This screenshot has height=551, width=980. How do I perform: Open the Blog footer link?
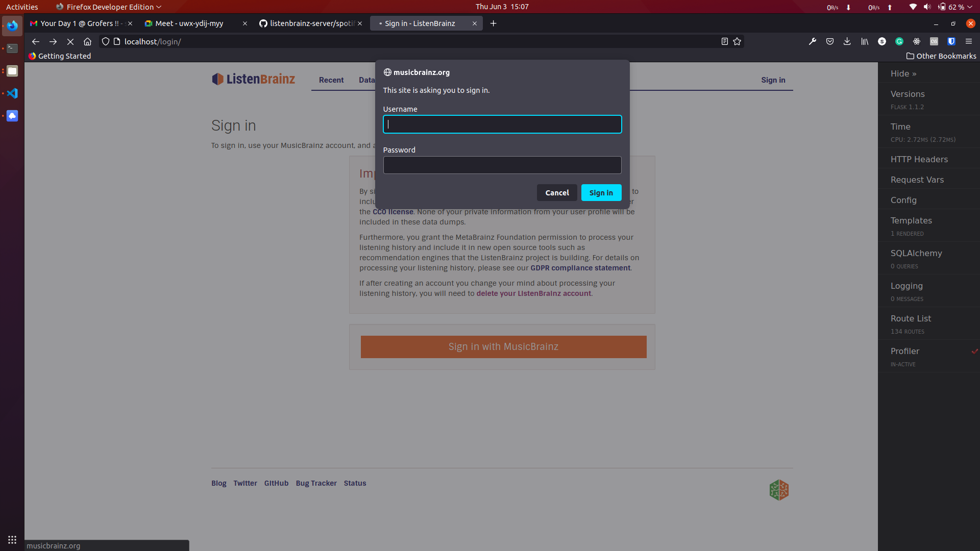pyautogui.click(x=219, y=483)
